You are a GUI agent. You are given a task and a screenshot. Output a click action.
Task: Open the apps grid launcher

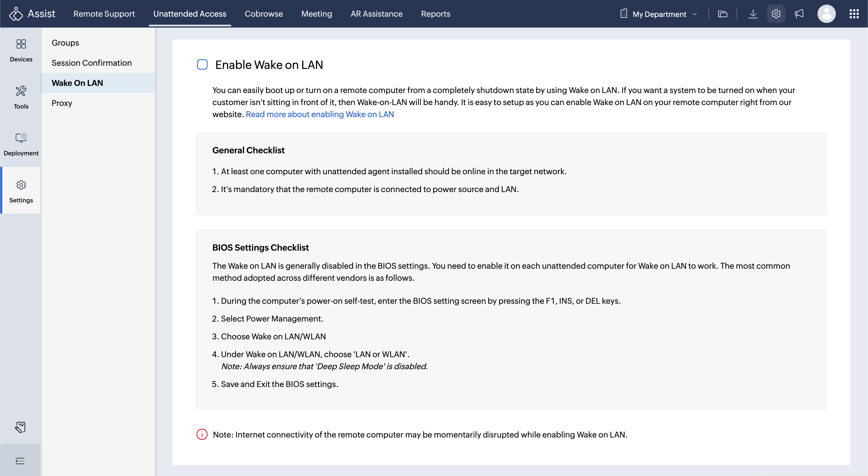click(x=854, y=14)
